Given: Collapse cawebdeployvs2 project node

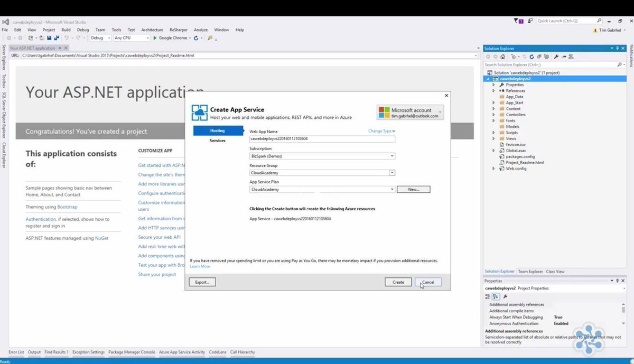Looking at the screenshot, I should [x=488, y=79].
